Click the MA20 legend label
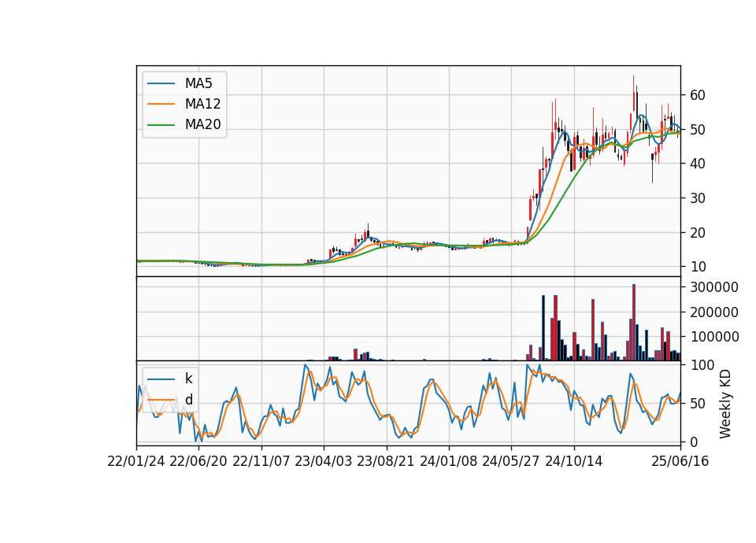 click(203, 125)
